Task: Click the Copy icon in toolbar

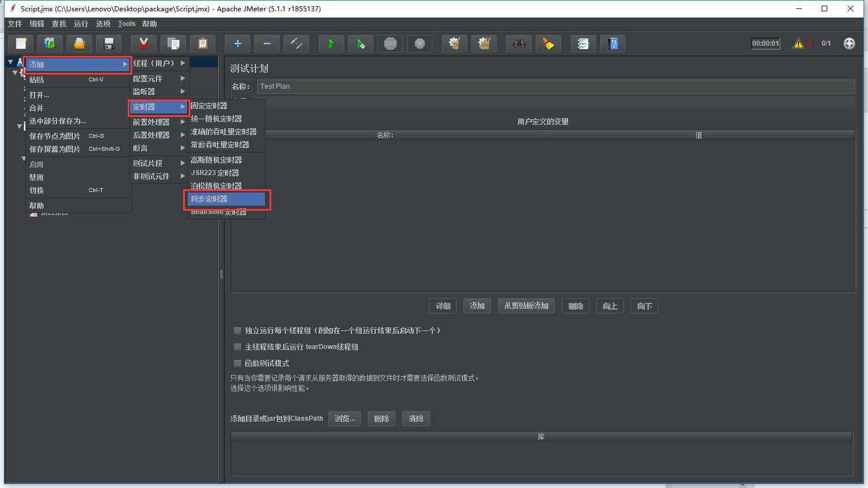Action: coord(173,43)
